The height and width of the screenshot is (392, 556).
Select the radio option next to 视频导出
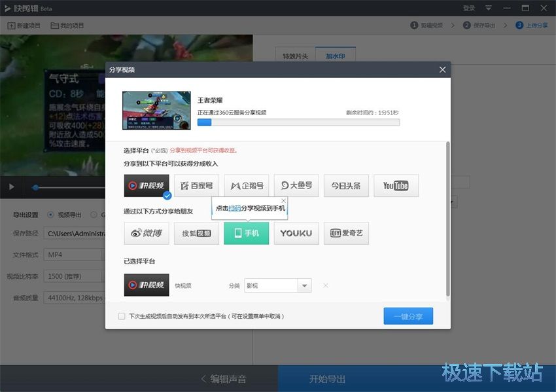pyautogui.click(x=94, y=215)
